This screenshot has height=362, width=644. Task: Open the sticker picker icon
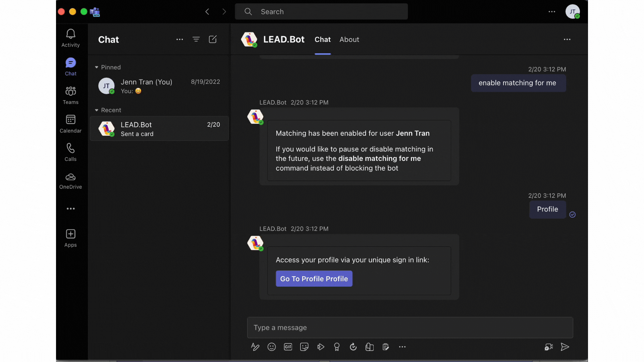(304, 347)
